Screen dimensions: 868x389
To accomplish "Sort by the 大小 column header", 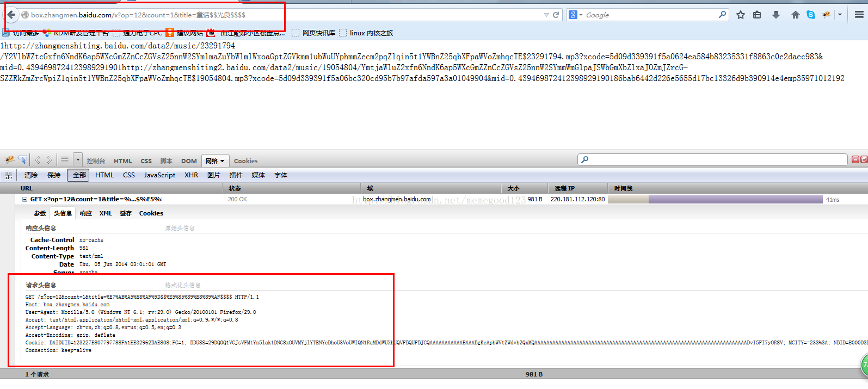I will (x=525, y=188).
